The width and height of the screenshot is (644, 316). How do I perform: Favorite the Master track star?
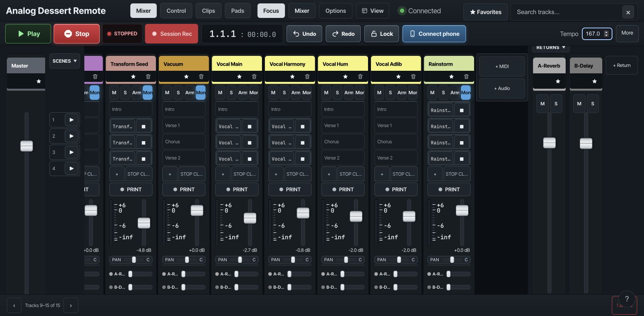(39, 81)
